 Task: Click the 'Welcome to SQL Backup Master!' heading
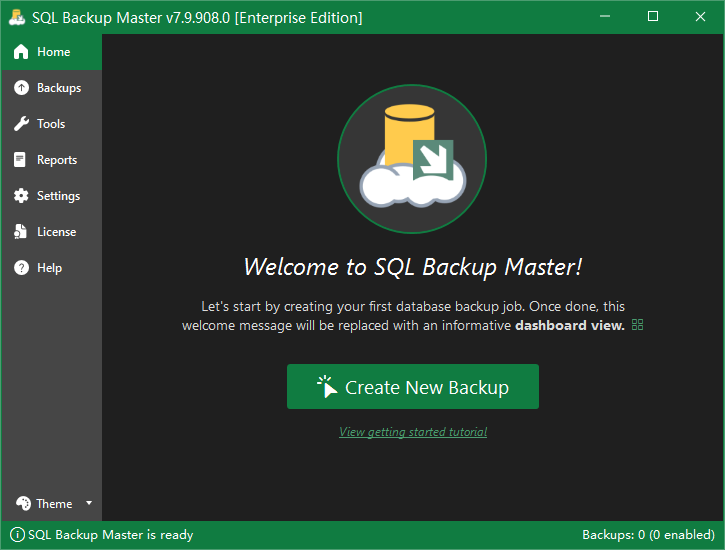click(412, 267)
